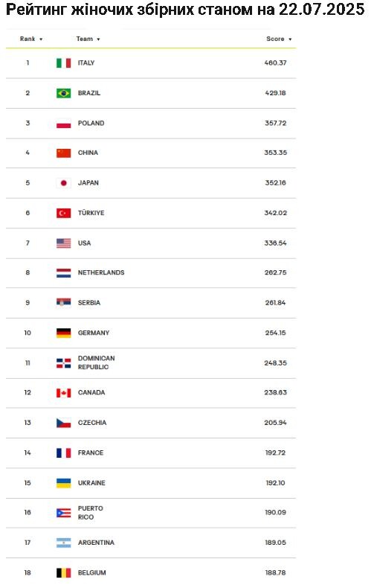The image size is (374, 588).
Task: Click the GERMANY team name
Action: [x=94, y=333]
